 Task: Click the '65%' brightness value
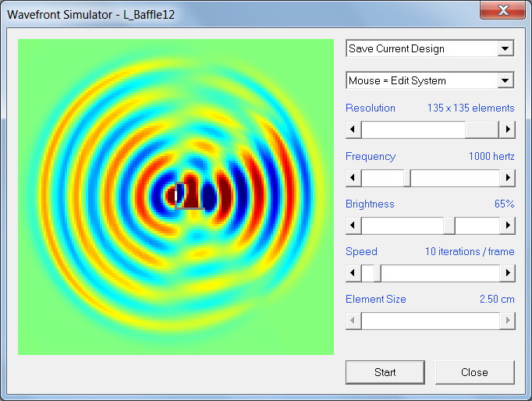(x=504, y=204)
